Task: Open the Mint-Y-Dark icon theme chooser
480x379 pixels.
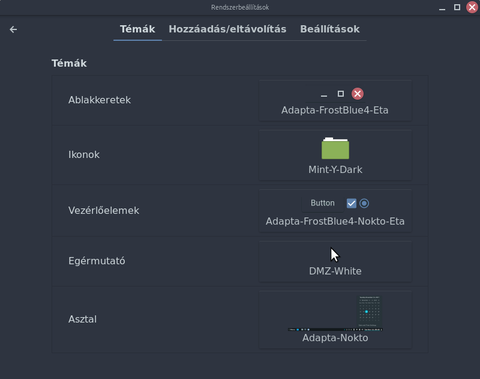Action: (x=335, y=155)
